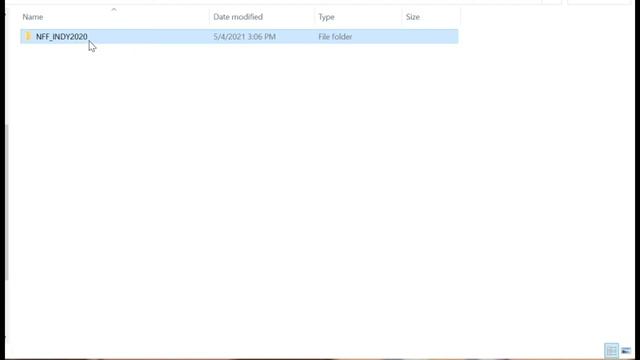
Task: Click the date 5/4/2021 3:06 PM cell
Action: (244, 37)
